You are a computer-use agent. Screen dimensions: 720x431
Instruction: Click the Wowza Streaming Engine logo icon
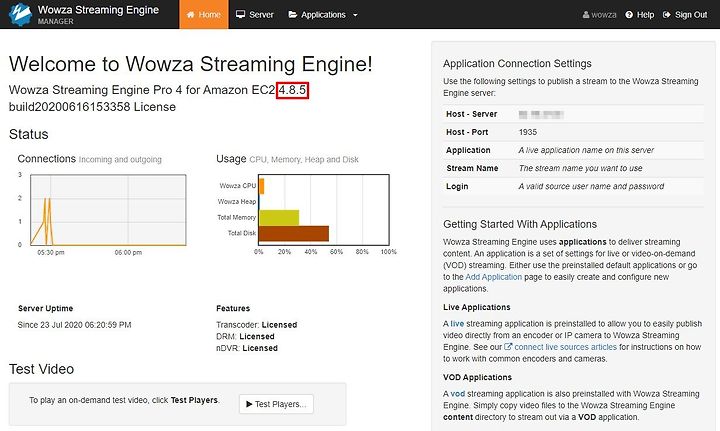click(x=20, y=14)
